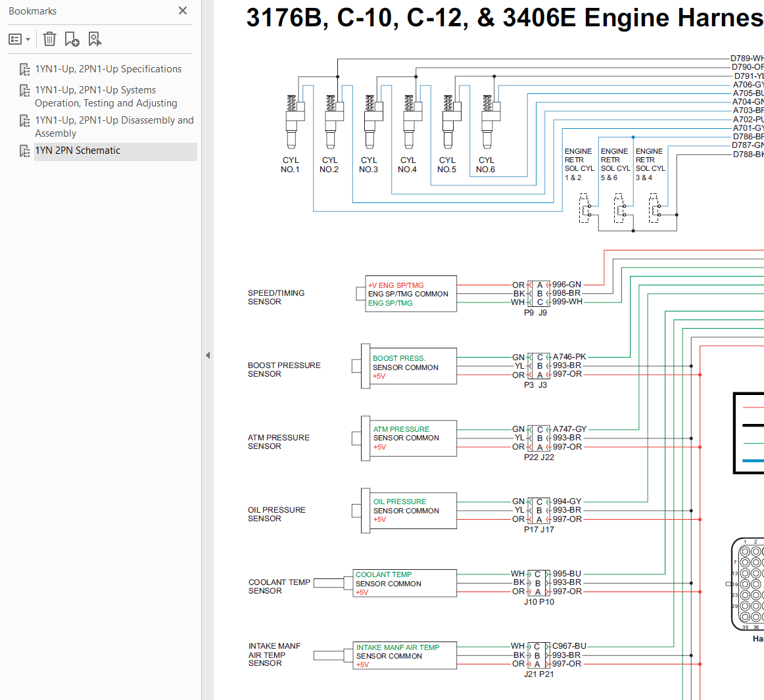The image size is (764, 700).
Task: Close the Bookmarks panel
Action: pyautogui.click(x=183, y=11)
